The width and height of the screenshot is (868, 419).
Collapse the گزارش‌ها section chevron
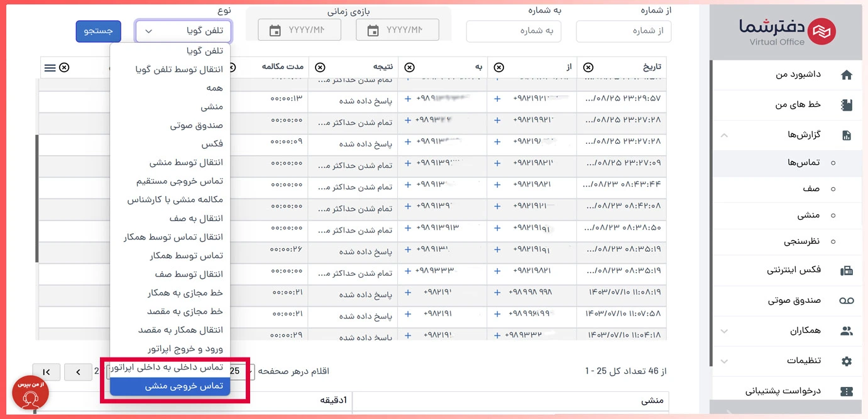click(x=723, y=134)
